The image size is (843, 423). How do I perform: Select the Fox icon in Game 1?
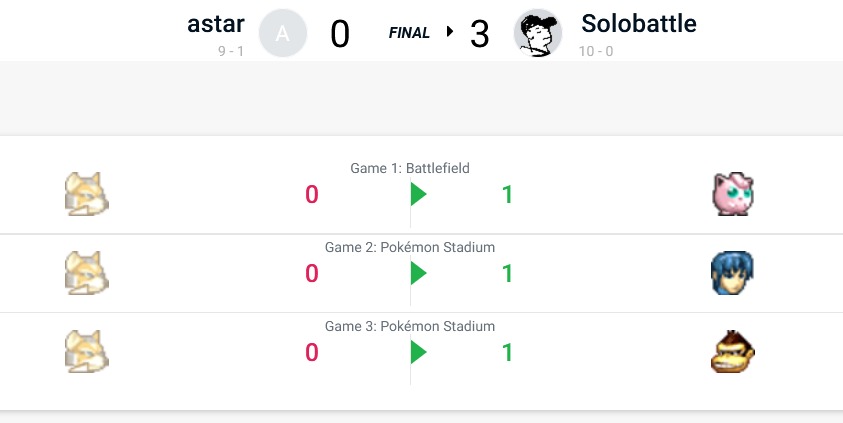tap(87, 194)
